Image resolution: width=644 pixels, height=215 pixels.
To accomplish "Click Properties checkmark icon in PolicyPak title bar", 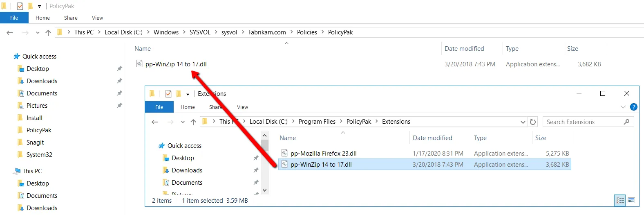I will 20,6.
